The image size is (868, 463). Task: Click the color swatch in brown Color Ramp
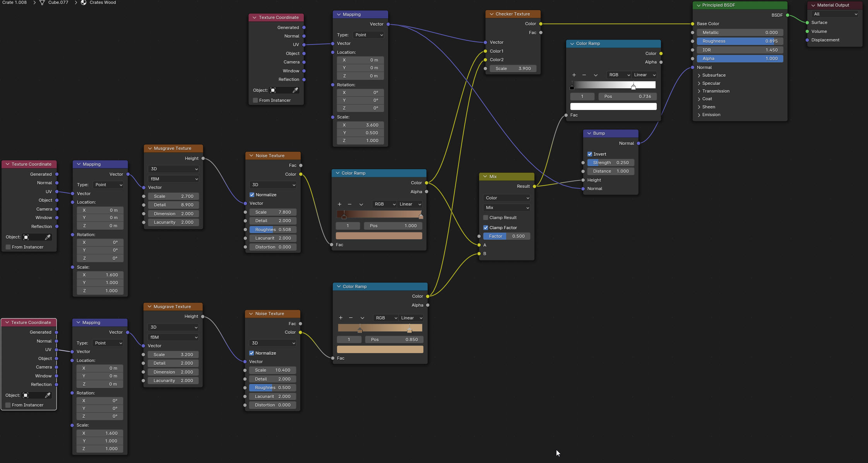[x=379, y=236]
